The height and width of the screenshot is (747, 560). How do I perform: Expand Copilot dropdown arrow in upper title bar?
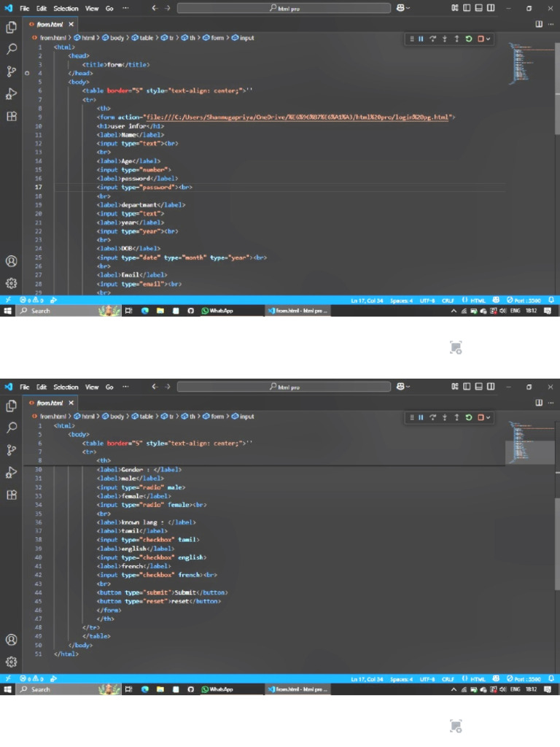408,8
